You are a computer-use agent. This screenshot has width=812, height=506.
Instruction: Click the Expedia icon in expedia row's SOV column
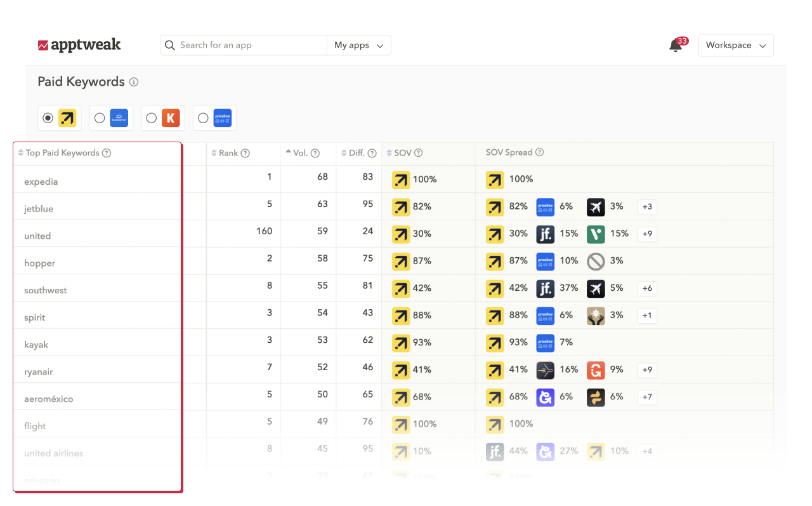(x=401, y=180)
